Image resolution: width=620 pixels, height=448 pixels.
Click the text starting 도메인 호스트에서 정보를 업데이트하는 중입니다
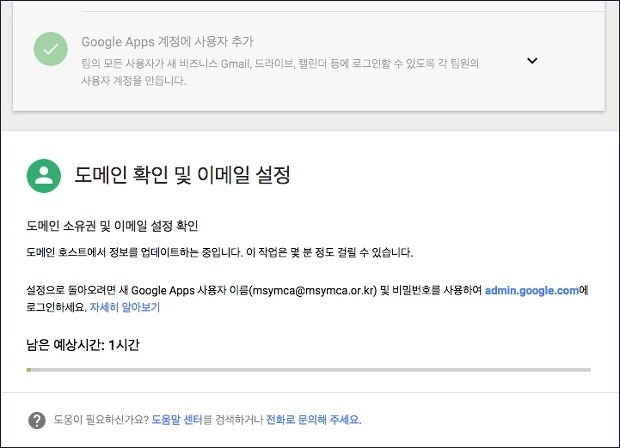coord(219,252)
